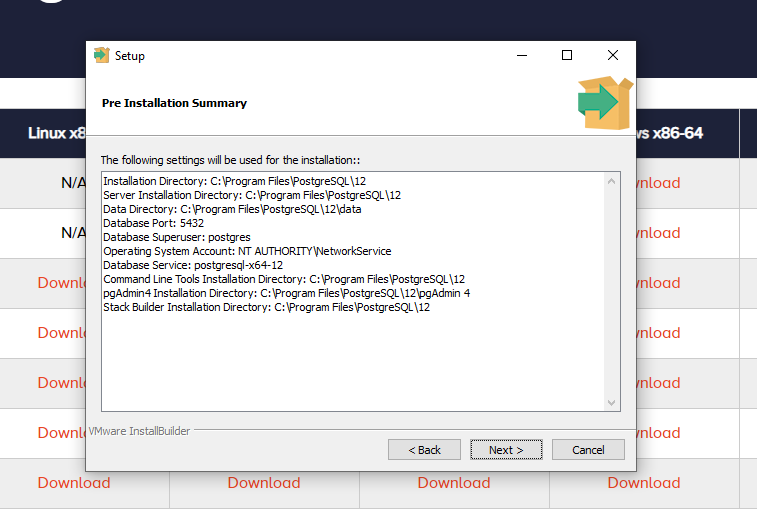Select the 'Operating System Account' line
This screenshot has height=517, width=757.
[x=247, y=252]
